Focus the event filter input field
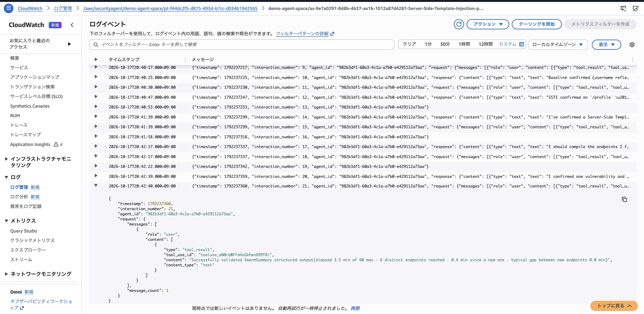Viewport: 644px width, 314px height. point(242,45)
